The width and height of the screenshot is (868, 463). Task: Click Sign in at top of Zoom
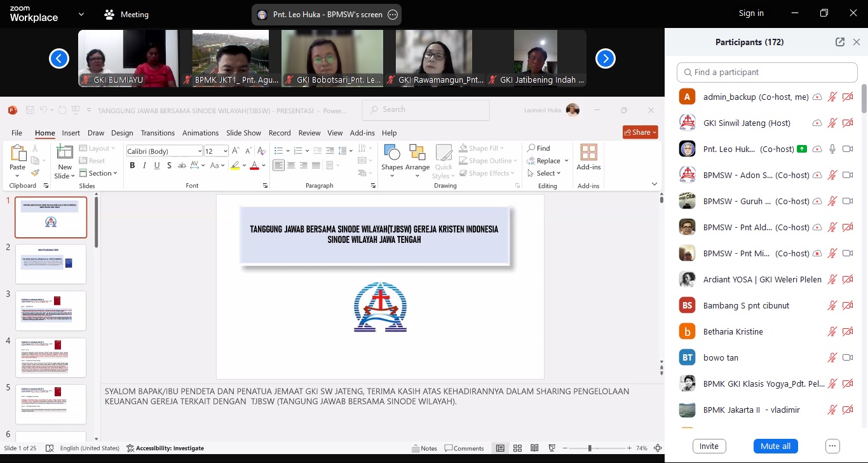click(x=751, y=13)
